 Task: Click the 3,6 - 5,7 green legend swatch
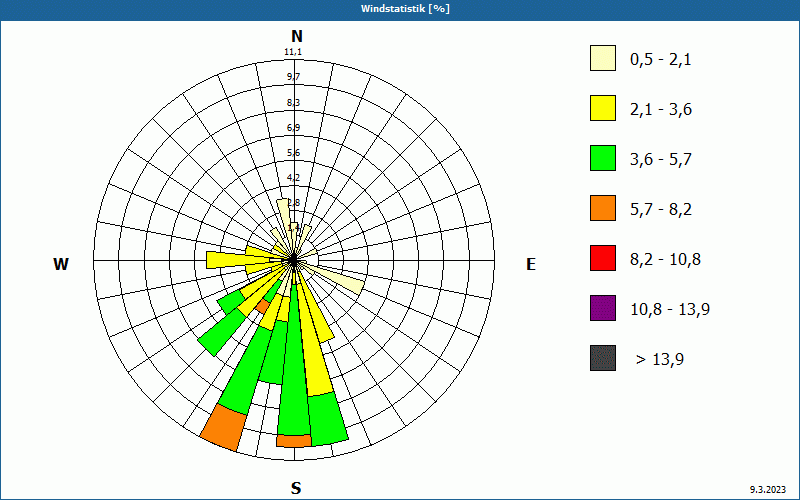tap(603, 158)
